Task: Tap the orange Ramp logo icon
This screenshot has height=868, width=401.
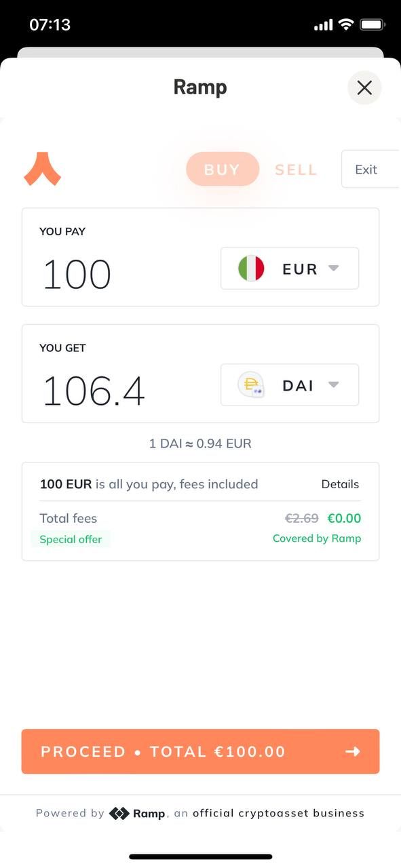Action: 43,169
